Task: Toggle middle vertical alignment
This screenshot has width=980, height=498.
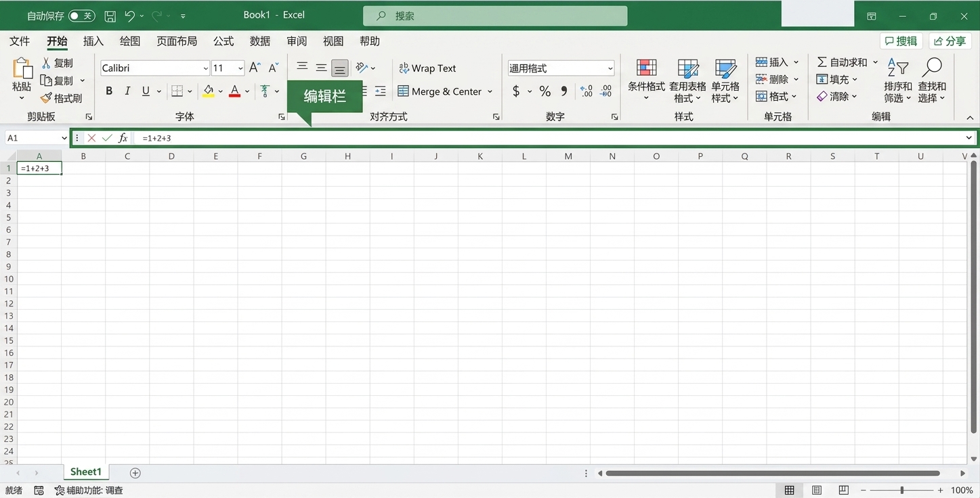Action: pyautogui.click(x=321, y=68)
